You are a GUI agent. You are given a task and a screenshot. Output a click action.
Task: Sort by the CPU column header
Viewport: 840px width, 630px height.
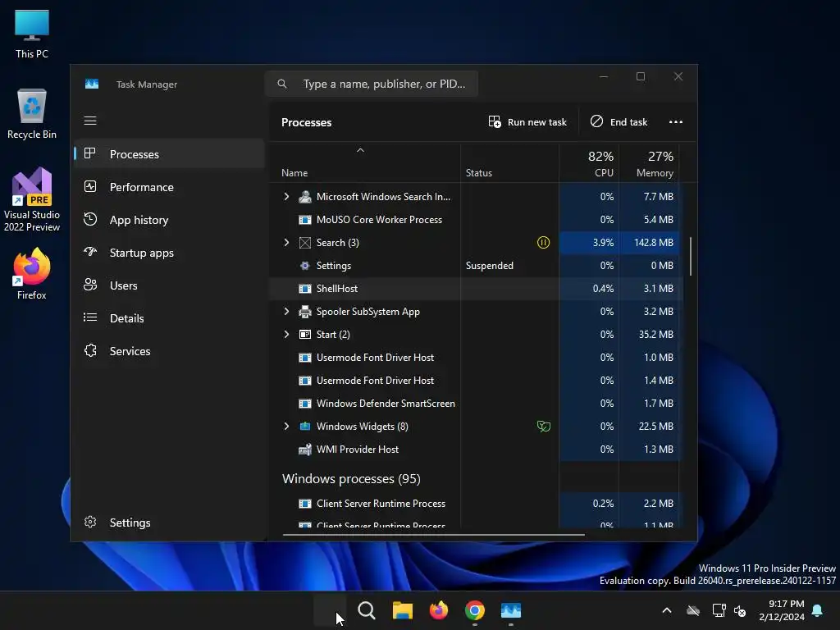pyautogui.click(x=589, y=163)
